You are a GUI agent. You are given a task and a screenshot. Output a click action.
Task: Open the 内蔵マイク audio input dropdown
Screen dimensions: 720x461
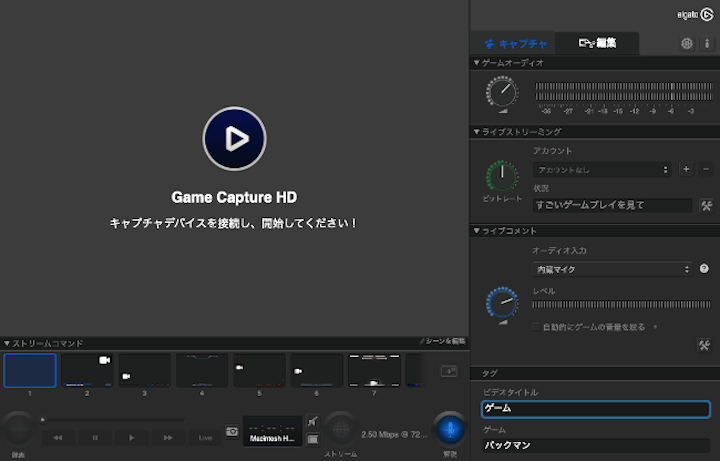pyautogui.click(x=612, y=269)
